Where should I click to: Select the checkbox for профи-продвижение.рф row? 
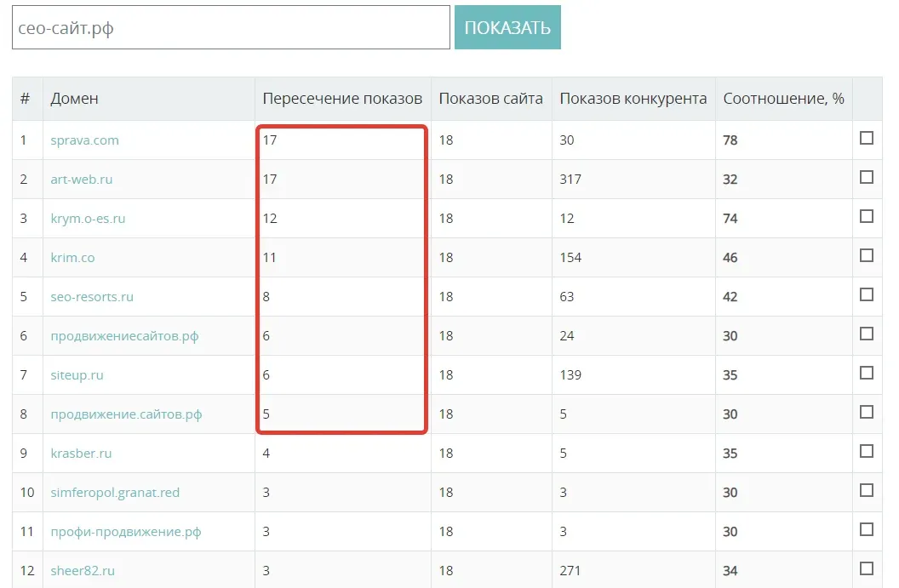pos(867,529)
